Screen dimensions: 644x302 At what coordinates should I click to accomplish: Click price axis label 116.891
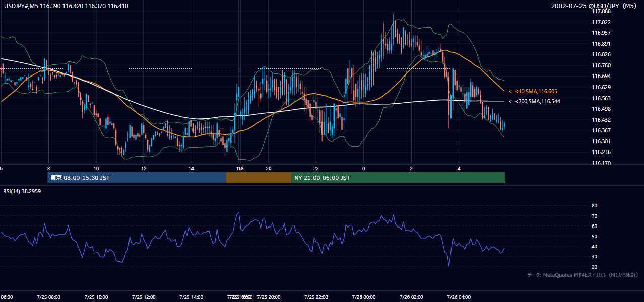(x=601, y=44)
